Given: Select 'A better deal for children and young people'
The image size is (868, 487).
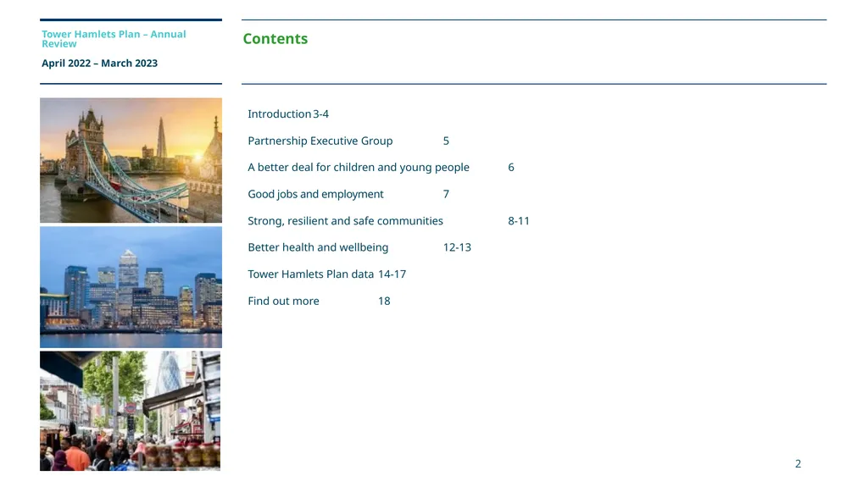Looking at the screenshot, I should (x=359, y=167).
